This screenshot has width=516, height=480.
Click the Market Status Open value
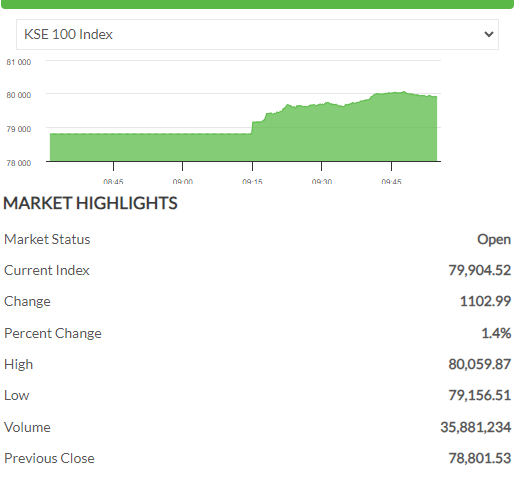(494, 239)
